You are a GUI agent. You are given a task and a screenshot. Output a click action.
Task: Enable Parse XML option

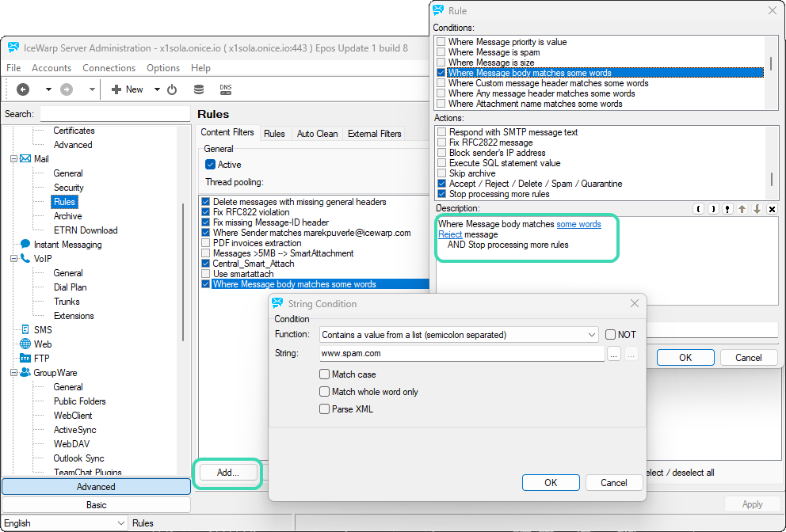pos(324,408)
